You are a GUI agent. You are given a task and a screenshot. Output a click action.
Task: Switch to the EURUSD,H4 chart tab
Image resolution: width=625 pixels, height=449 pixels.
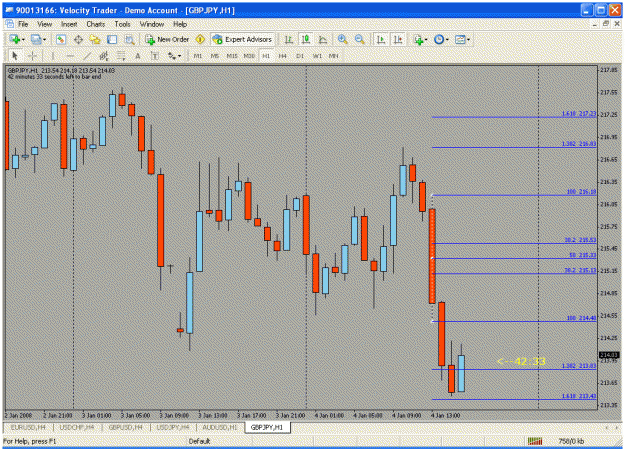(28, 427)
